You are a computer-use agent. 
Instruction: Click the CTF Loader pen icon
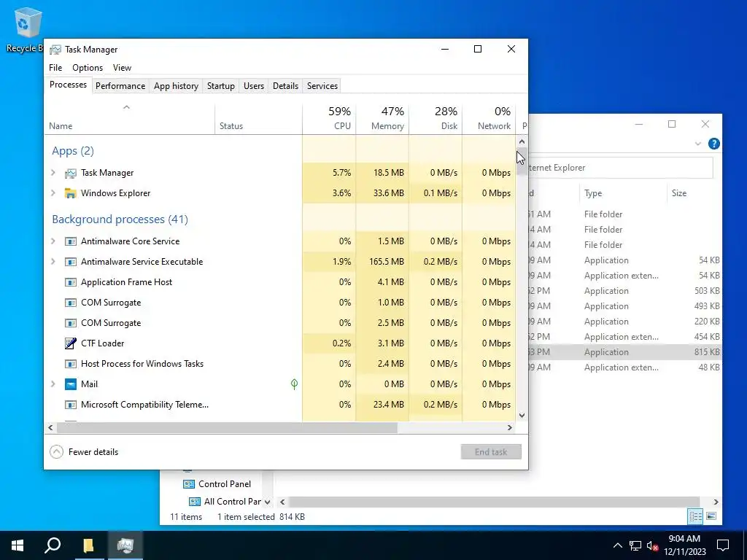tap(71, 343)
